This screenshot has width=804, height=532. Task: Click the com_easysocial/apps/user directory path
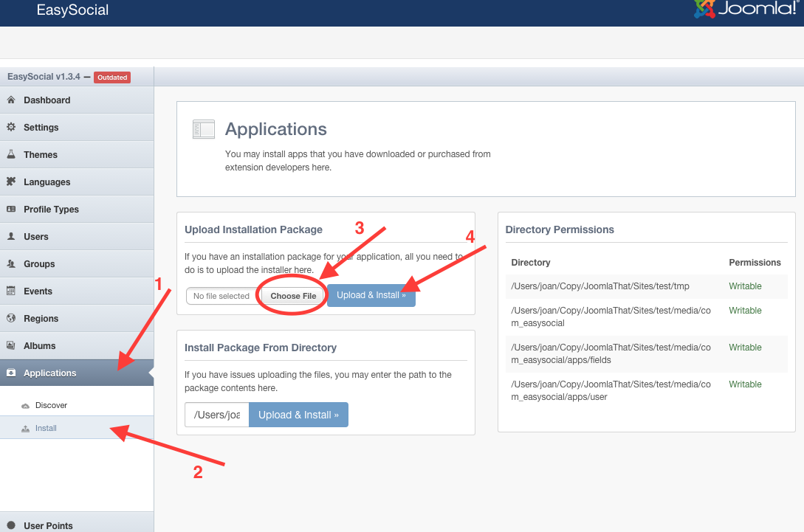pos(611,390)
